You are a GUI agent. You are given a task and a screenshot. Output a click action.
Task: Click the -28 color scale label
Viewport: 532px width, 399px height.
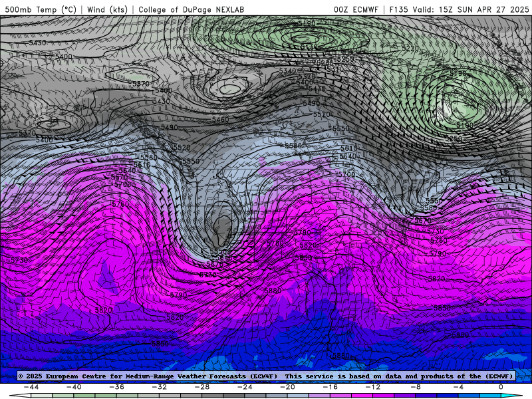coord(202,387)
